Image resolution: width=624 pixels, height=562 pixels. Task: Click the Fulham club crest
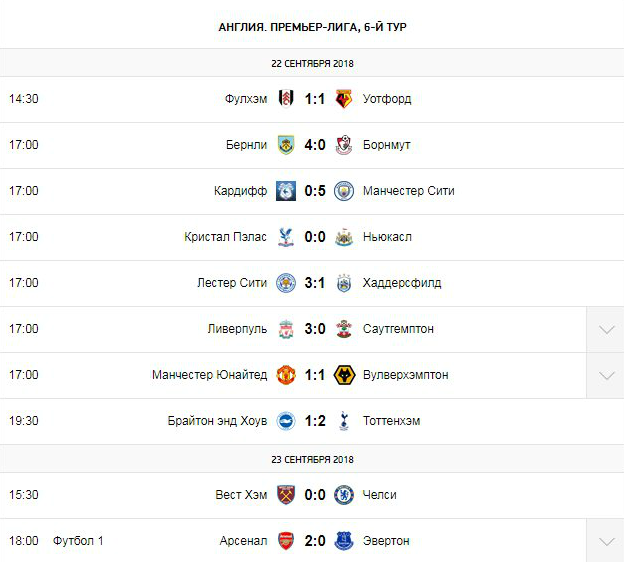coord(286,99)
